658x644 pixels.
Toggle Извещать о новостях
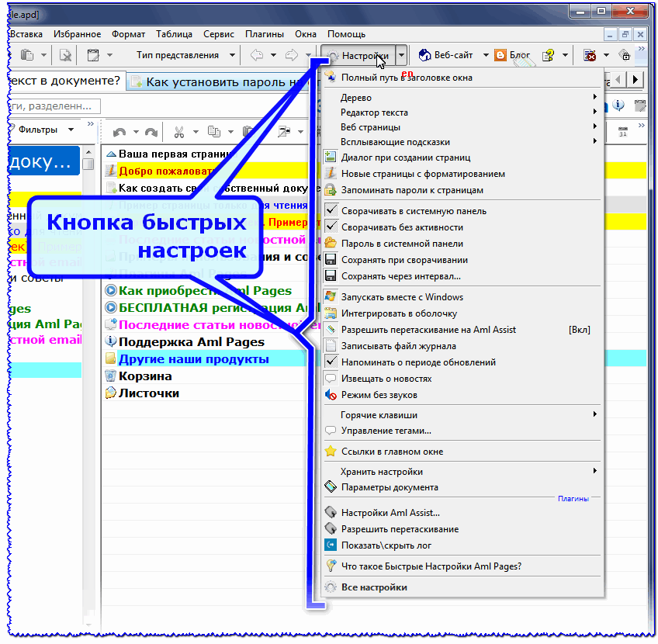462,379
